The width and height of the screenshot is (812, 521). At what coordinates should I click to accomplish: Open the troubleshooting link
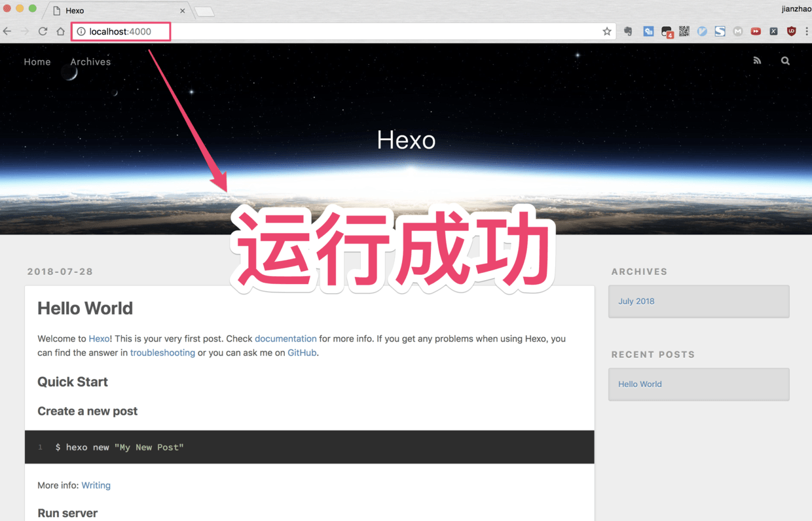point(162,352)
